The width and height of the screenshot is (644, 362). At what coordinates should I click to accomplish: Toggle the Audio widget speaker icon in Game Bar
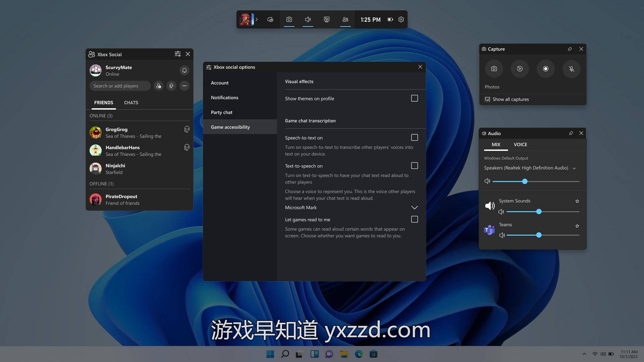click(x=308, y=19)
